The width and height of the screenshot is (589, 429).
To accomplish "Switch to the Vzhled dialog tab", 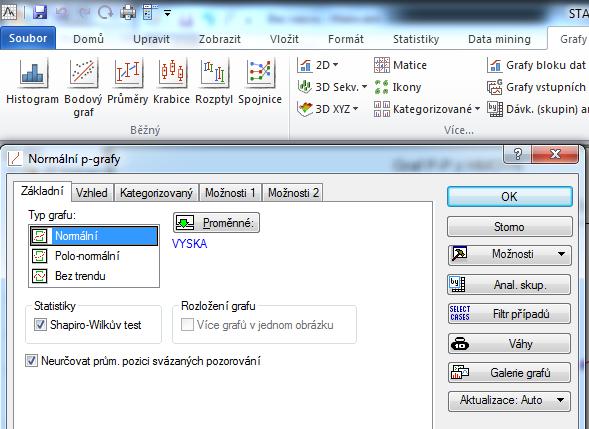I will 92,193.
